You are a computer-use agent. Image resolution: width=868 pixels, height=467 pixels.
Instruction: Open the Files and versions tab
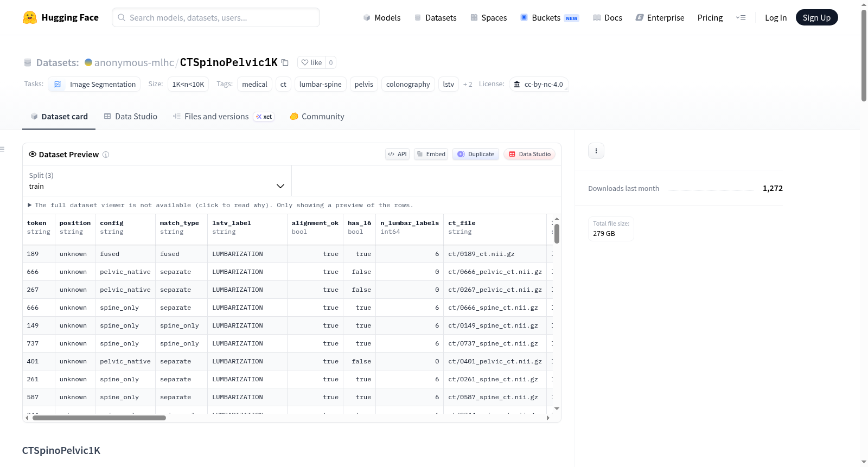(224, 117)
